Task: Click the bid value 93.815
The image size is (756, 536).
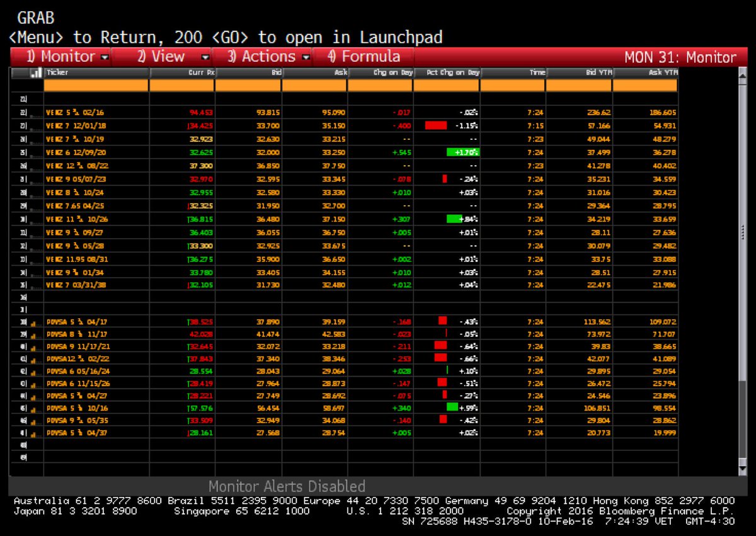Action: coord(269,112)
